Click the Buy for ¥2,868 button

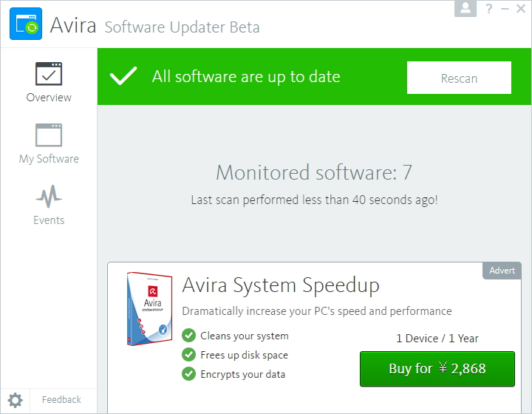click(x=437, y=369)
